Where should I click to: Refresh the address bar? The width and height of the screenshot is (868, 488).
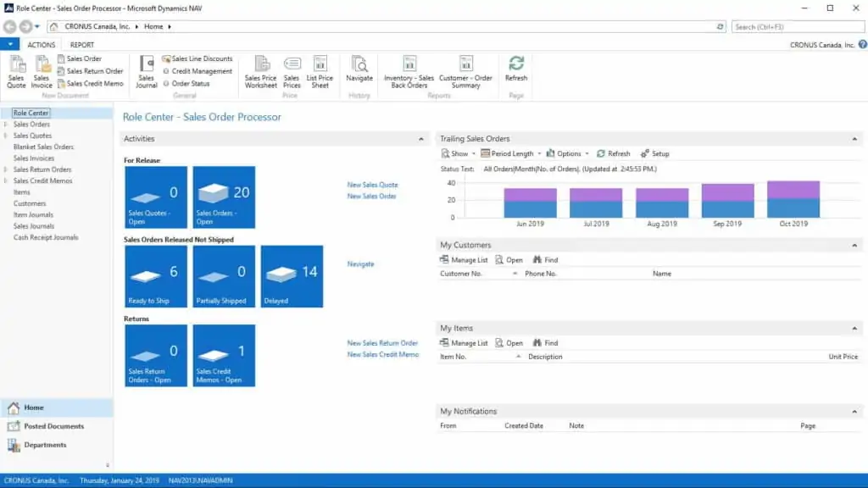pos(720,26)
